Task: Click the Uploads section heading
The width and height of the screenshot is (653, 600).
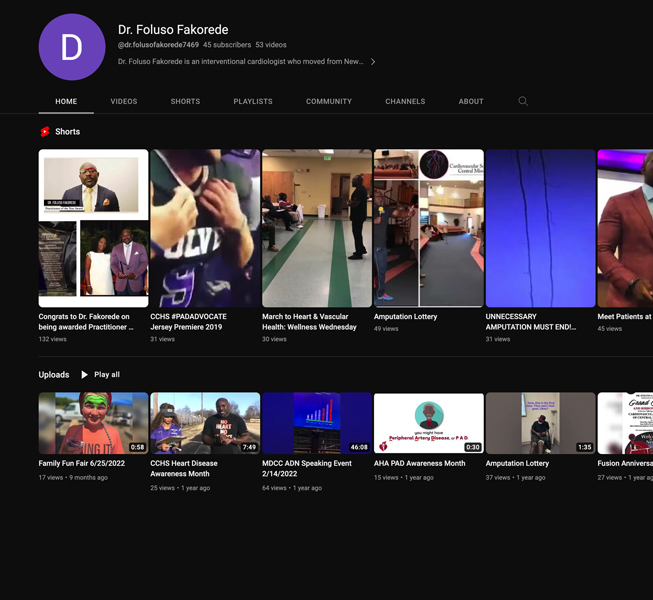Action: (54, 375)
